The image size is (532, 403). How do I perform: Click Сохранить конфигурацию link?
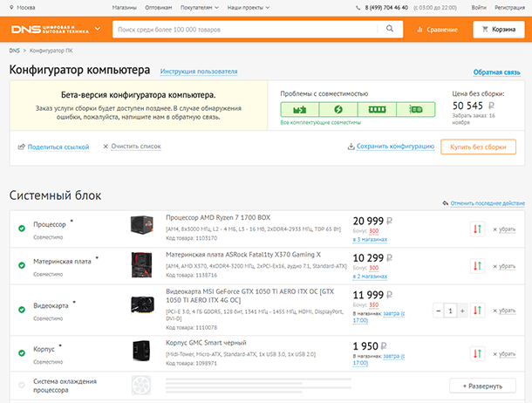point(395,147)
